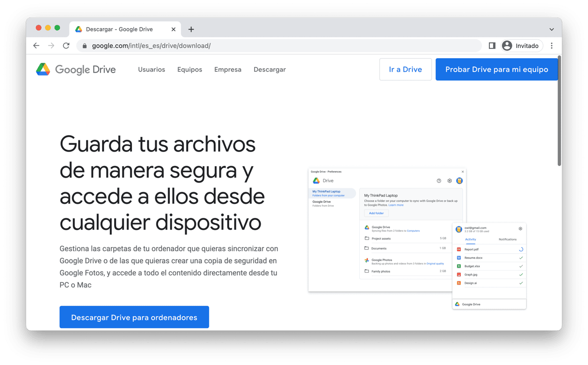Go back using the browser back arrow
Screen dimensions: 588x365
tap(36, 46)
